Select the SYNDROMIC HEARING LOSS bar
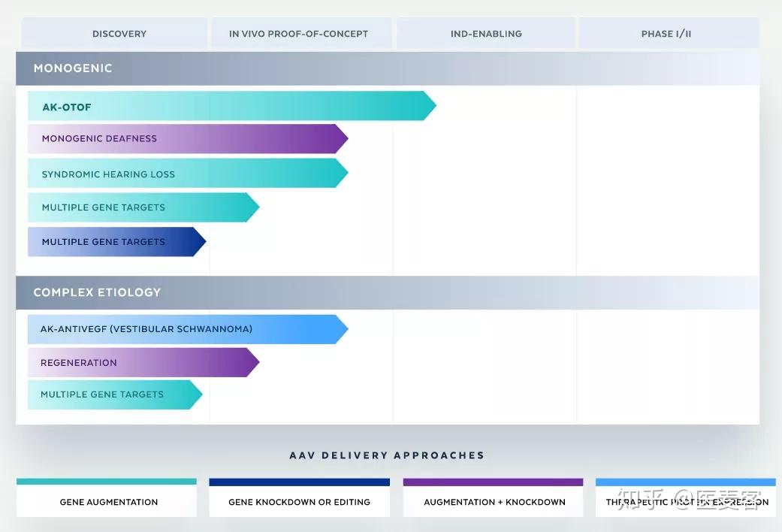This screenshot has width=782, height=532. point(188,173)
